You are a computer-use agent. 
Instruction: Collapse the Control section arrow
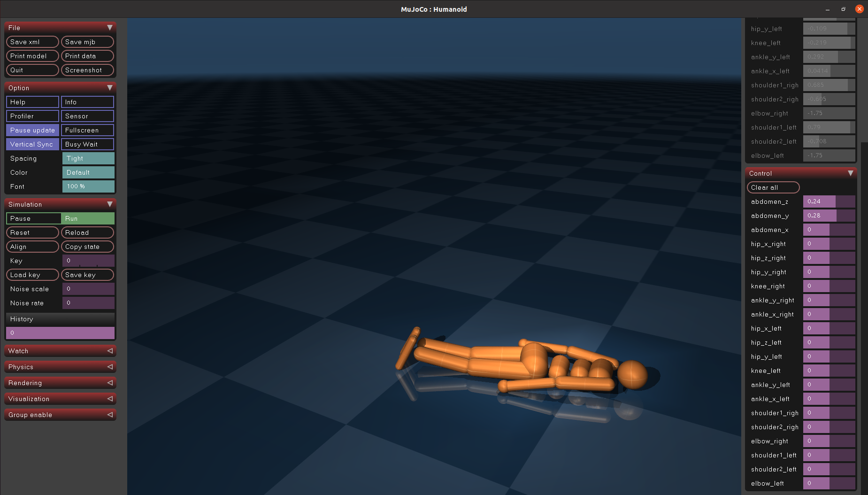coord(850,173)
